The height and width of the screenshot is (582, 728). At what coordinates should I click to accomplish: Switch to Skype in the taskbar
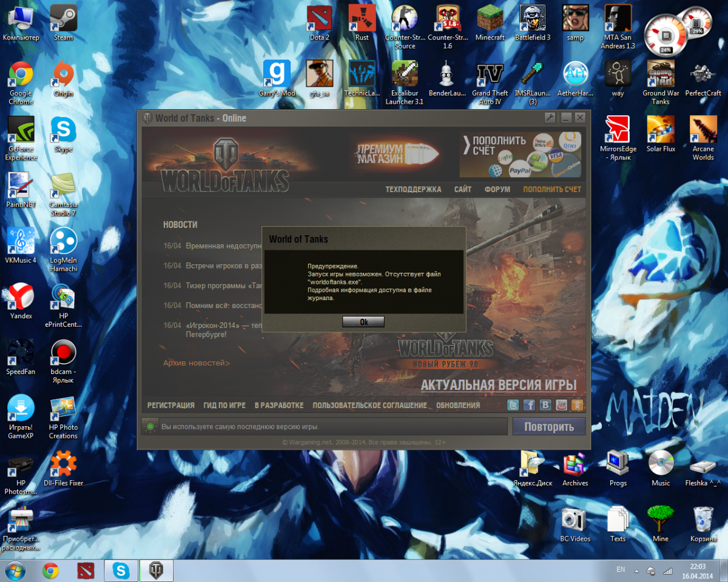(x=121, y=570)
